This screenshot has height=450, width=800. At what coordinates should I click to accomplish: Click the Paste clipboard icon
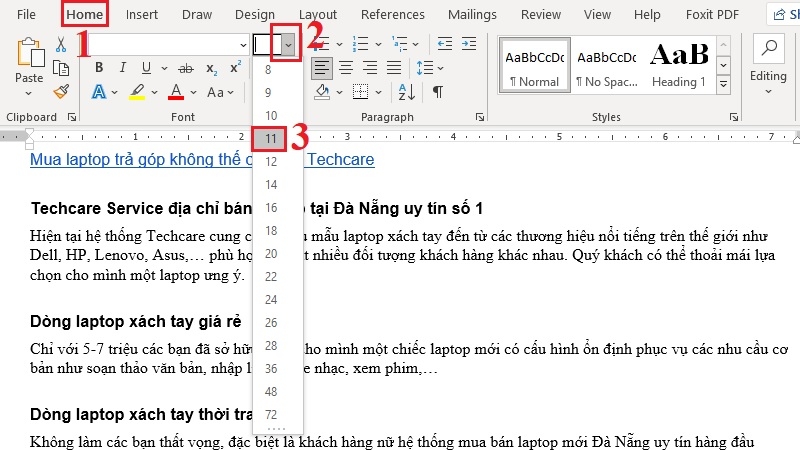coord(30,52)
